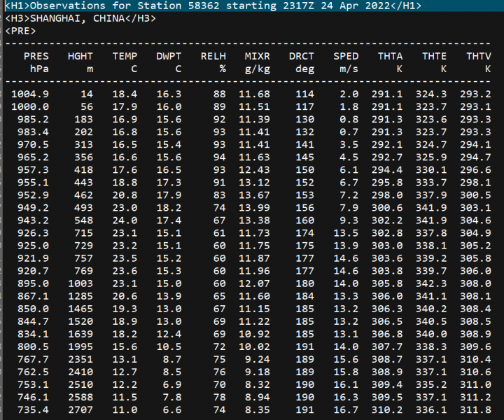504x420 pixels.
Task: Click the m/s unit label
Action: click(349, 69)
